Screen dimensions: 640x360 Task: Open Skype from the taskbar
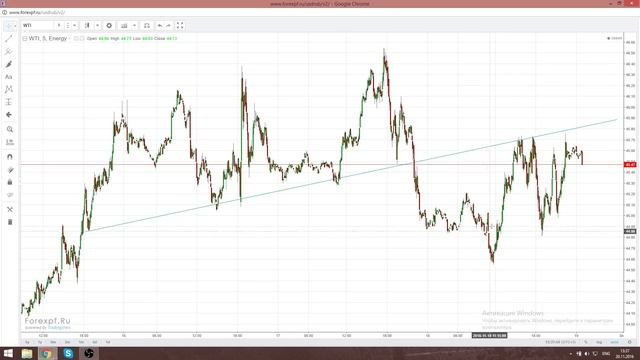tap(68, 353)
